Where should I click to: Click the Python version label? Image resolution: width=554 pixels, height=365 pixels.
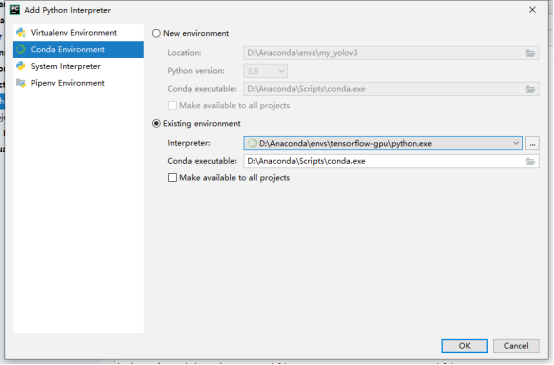click(x=196, y=71)
